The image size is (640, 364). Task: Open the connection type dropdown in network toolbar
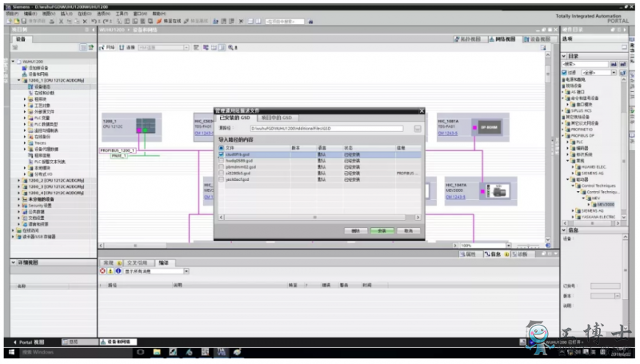186,48
